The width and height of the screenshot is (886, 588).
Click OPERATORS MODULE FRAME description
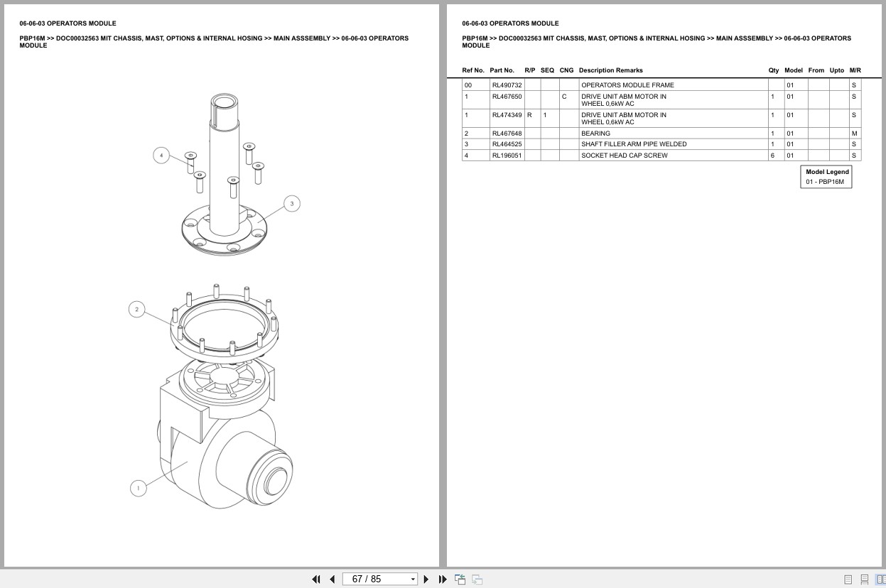[627, 85]
